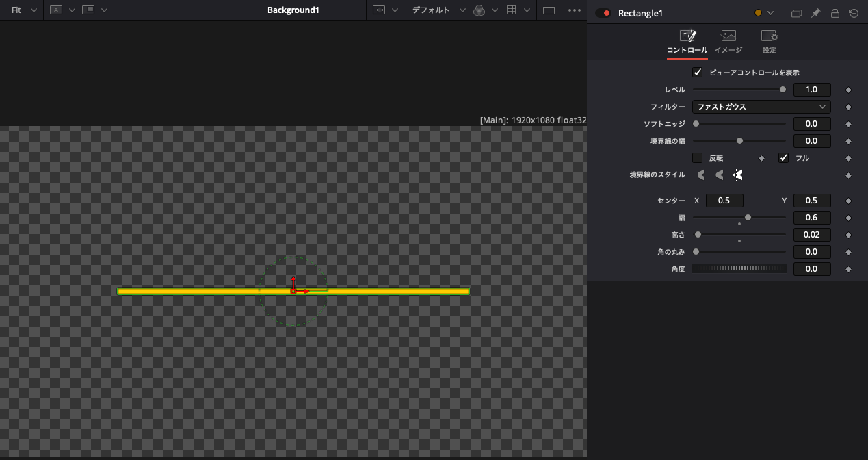This screenshot has width=868, height=460.
Task: Enable the 反転 checkbox
Action: (x=698, y=158)
